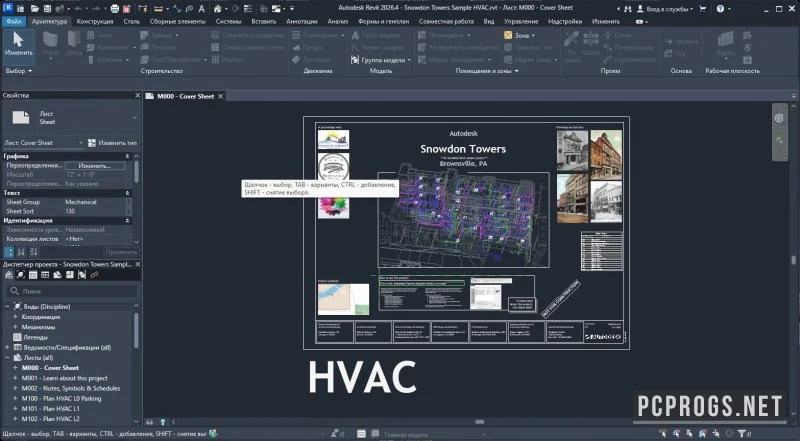Click the Sheet Group value Mechanical

(81, 202)
